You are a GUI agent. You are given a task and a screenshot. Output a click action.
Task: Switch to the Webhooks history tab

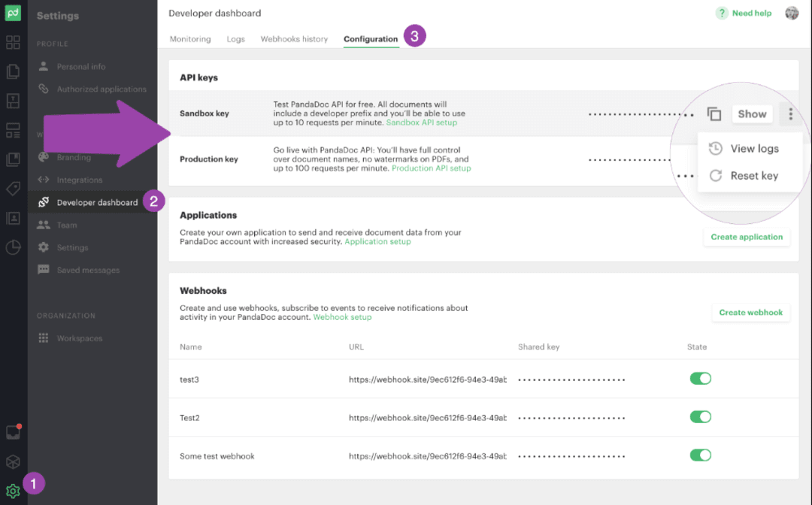(293, 39)
